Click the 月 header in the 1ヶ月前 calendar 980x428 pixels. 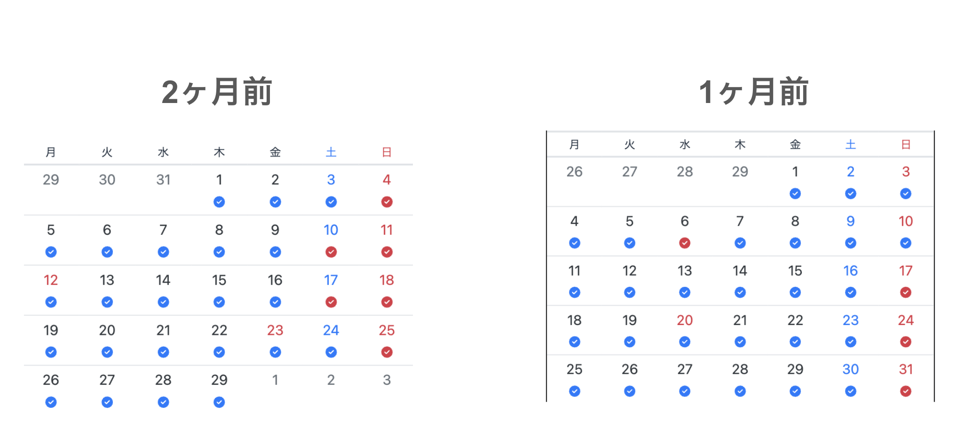[574, 144]
